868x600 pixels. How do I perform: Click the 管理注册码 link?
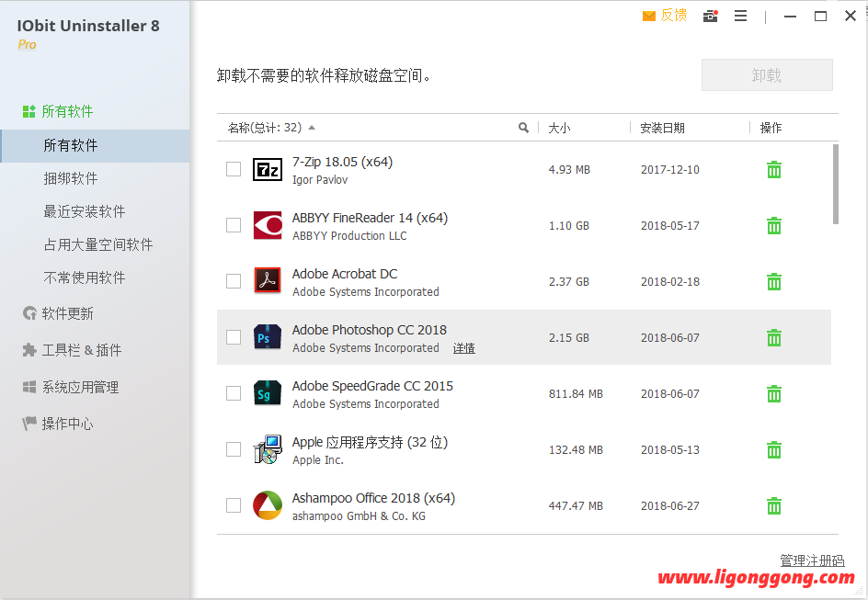click(x=812, y=560)
